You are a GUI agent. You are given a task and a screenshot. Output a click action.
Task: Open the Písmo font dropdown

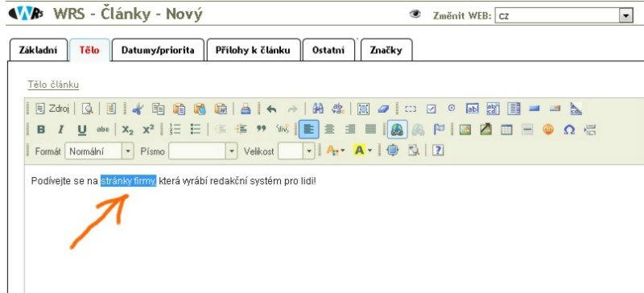[203, 151]
